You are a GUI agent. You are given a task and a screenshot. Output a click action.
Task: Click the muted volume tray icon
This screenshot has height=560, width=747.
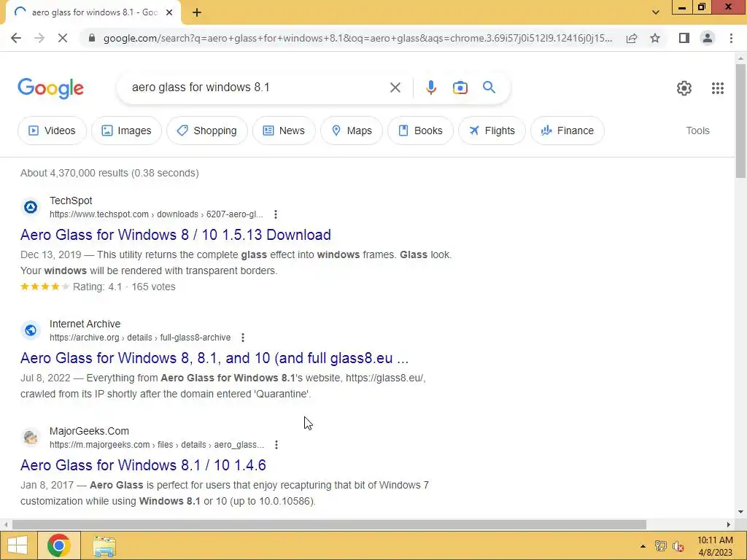pyautogui.click(x=678, y=546)
